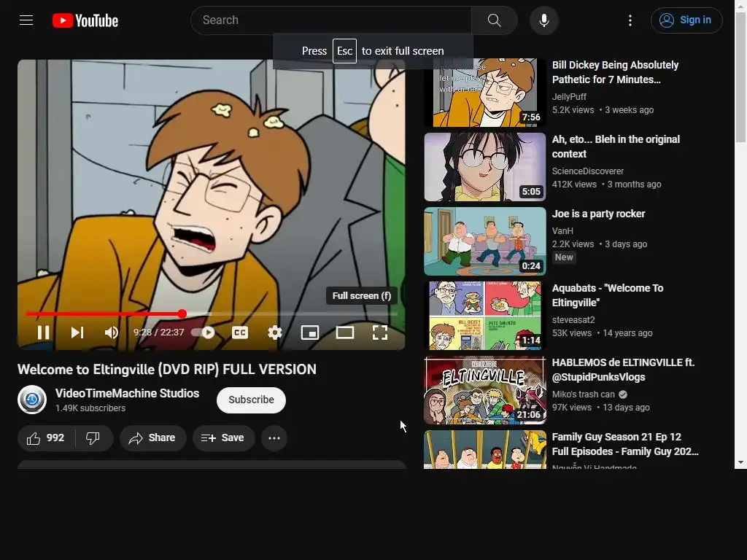Click the 9:28 / 22:37 time display
The width and height of the screenshot is (747, 560).
158,332
